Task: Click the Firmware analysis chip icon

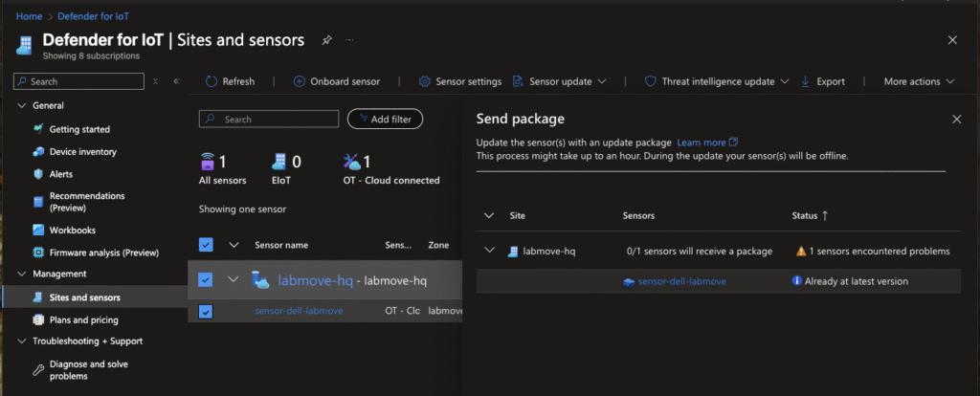Action: click(x=38, y=253)
